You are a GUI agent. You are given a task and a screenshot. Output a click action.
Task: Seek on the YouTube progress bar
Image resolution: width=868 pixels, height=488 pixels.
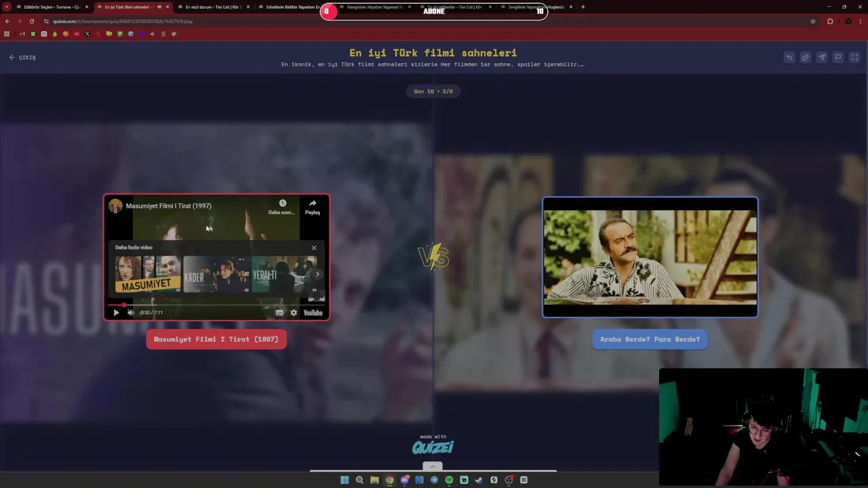216,305
